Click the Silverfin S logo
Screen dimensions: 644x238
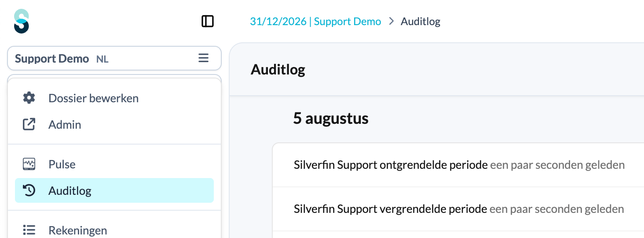point(22,21)
